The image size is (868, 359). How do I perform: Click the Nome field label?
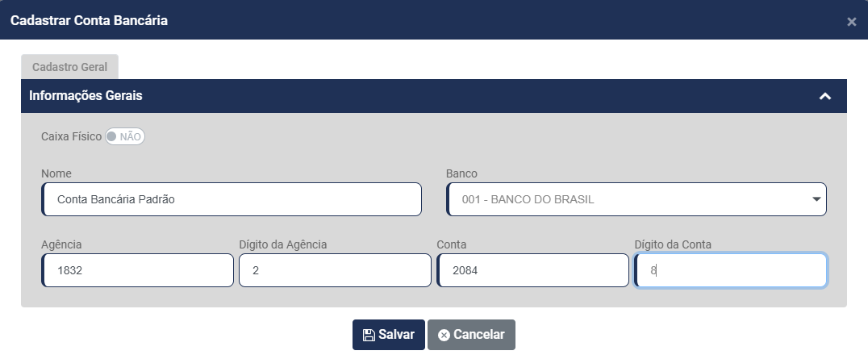tap(56, 173)
